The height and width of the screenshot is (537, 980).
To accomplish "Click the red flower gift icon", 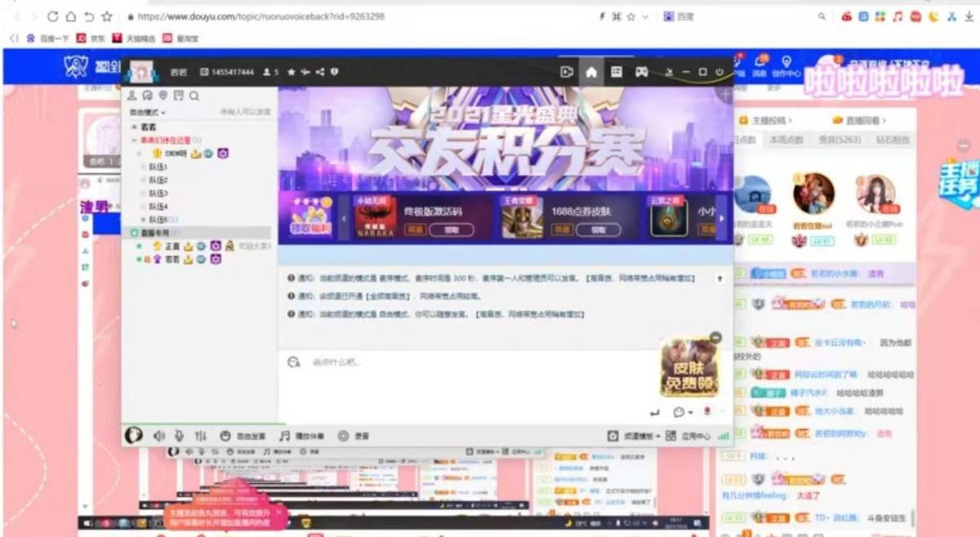I will click(x=707, y=411).
